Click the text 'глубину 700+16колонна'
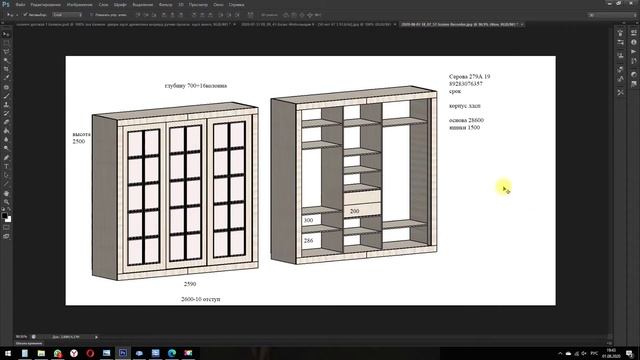The height and width of the screenshot is (360, 640). pos(196,86)
